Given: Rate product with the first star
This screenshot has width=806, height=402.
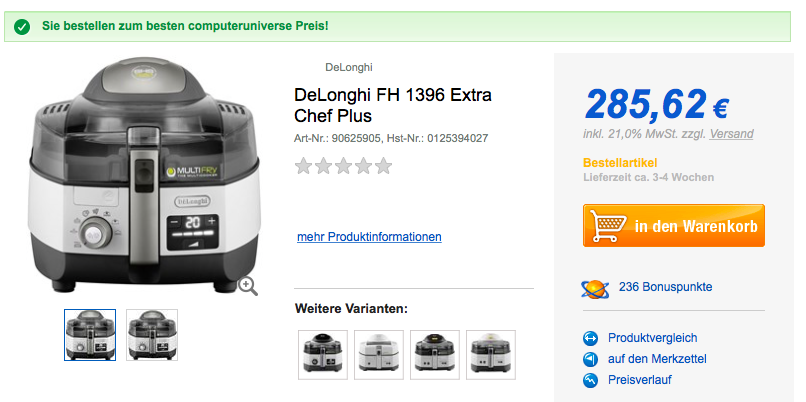Looking at the screenshot, I should click(303, 166).
